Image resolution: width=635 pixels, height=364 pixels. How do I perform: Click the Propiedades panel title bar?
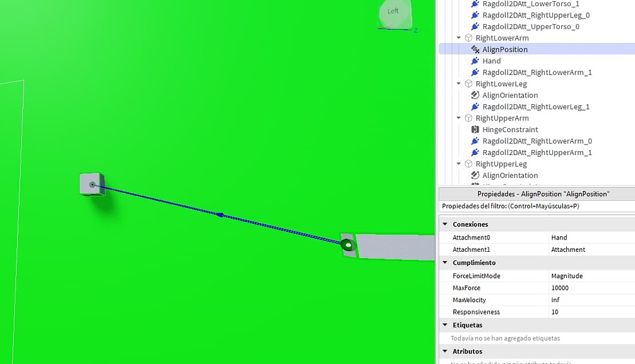tap(537, 194)
